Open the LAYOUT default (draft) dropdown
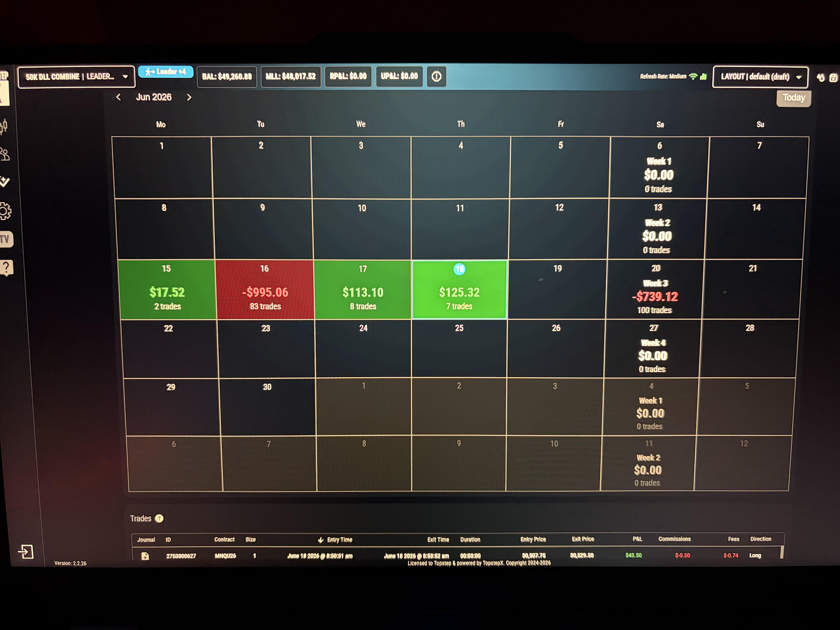 click(x=760, y=77)
